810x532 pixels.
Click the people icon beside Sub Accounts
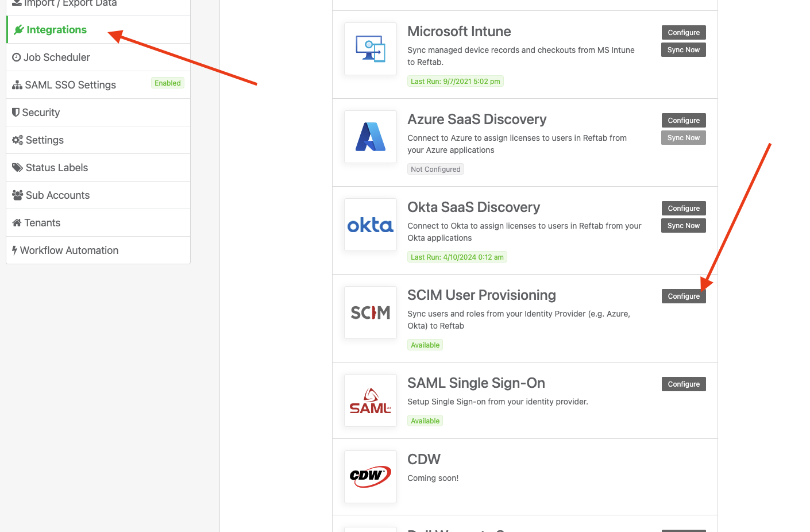(x=16, y=195)
